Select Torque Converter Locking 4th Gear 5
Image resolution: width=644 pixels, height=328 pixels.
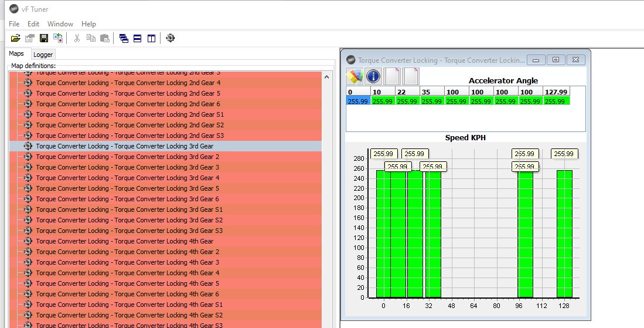[165, 283]
